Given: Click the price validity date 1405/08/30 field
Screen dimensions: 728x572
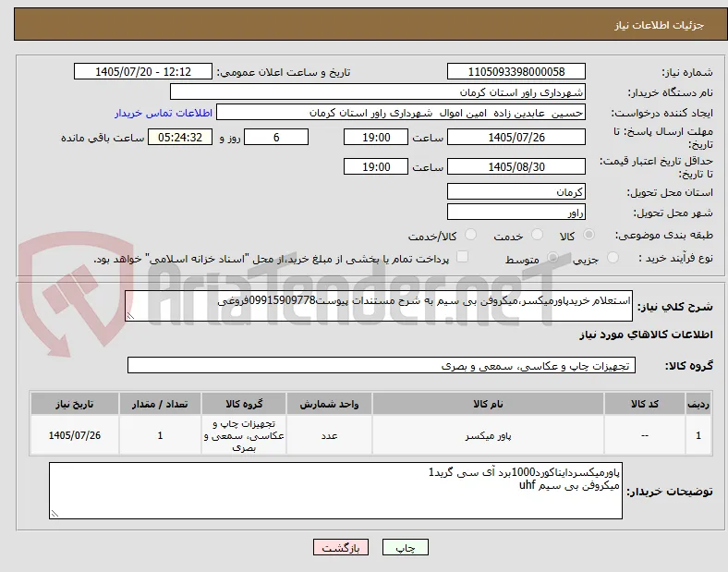Looking at the screenshot, I should point(516,166).
